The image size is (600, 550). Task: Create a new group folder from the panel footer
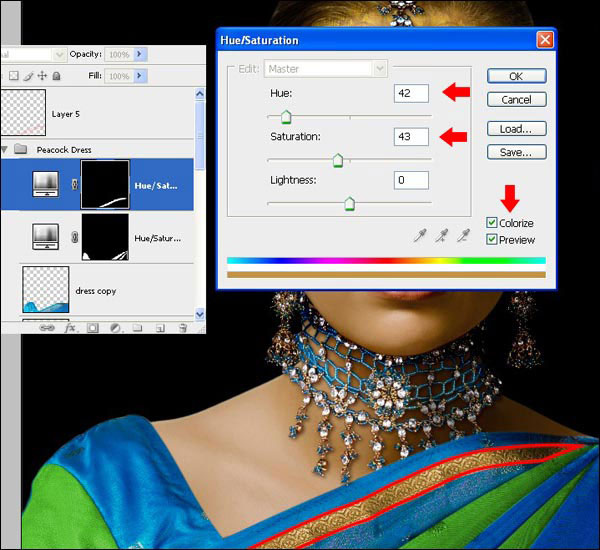coord(137,328)
